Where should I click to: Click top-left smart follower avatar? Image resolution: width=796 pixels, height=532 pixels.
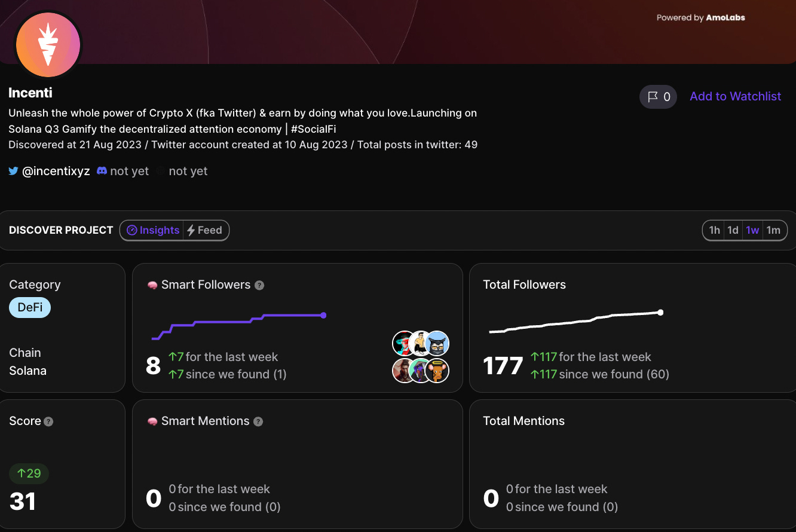tap(404, 343)
